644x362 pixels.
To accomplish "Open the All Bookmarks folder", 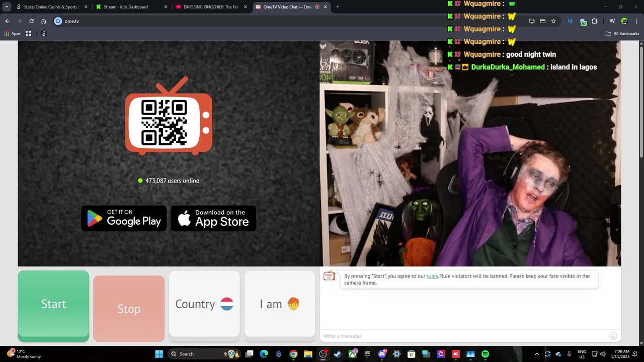I will click(x=622, y=34).
